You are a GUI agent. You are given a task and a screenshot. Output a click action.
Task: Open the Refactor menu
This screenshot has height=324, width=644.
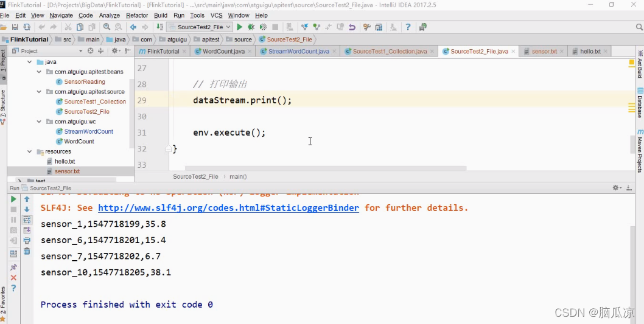tap(137, 15)
